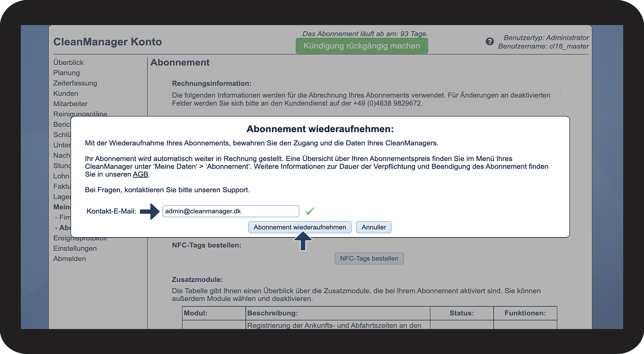
Task: Open the AGB link
Action: tap(140, 174)
